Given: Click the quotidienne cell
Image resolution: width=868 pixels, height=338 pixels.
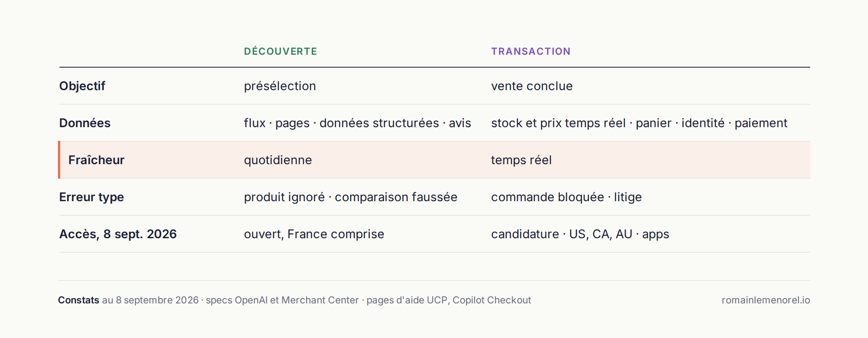Looking at the screenshot, I should (278, 160).
